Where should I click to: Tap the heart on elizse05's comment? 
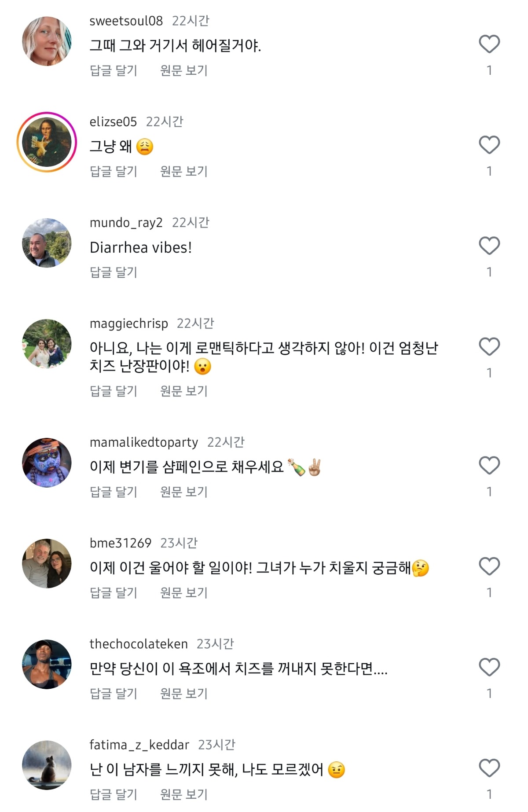click(x=489, y=145)
